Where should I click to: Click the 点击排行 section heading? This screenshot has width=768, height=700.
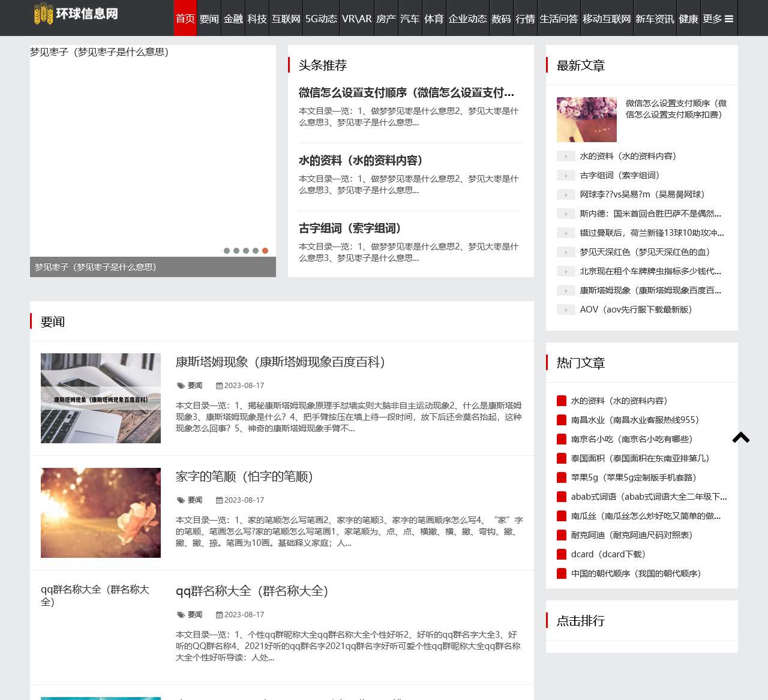pos(581,621)
